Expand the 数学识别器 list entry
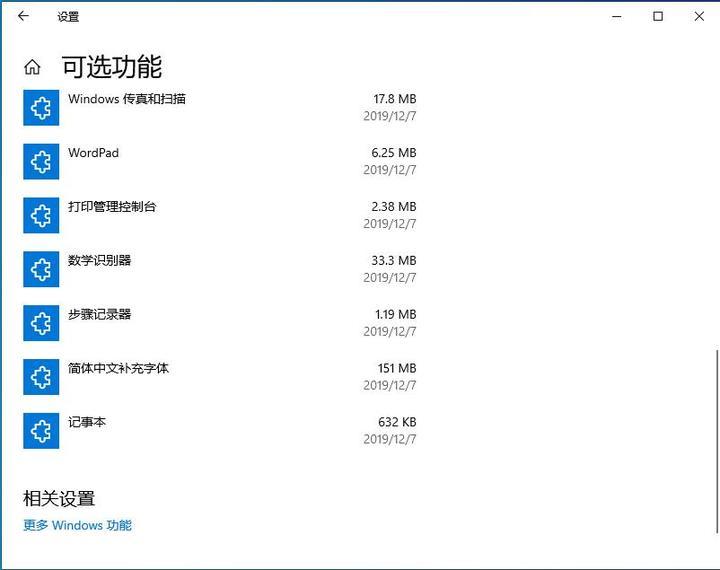Image resolution: width=720 pixels, height=570 pixels. (x=99, y=261)
